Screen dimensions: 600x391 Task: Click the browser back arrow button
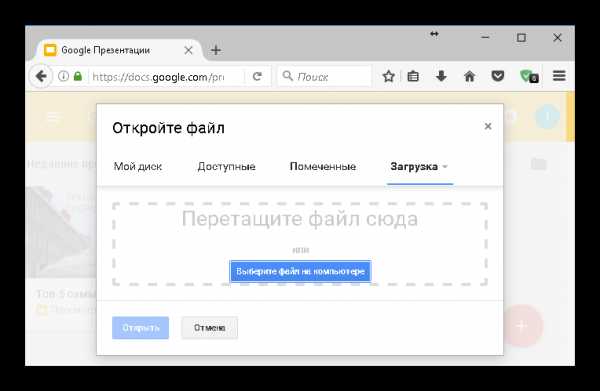tap(41, 76)
